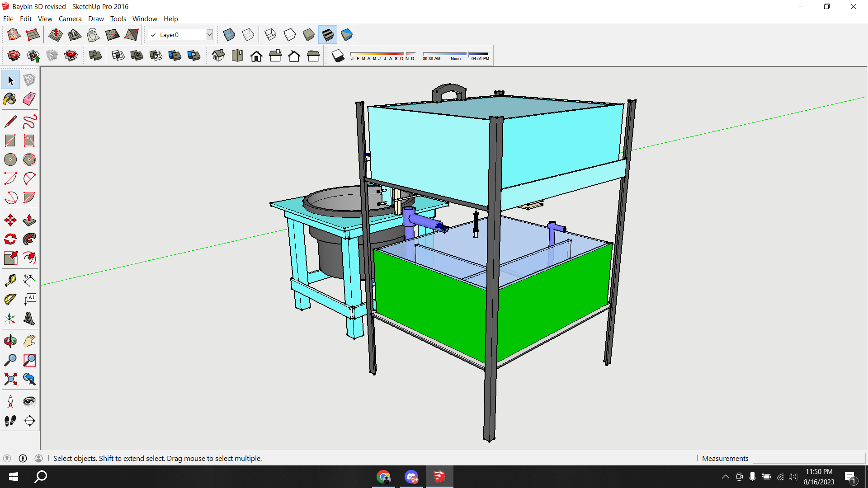
Task: Enable Shaded With Textures style
Action: (x=328, y=35)
